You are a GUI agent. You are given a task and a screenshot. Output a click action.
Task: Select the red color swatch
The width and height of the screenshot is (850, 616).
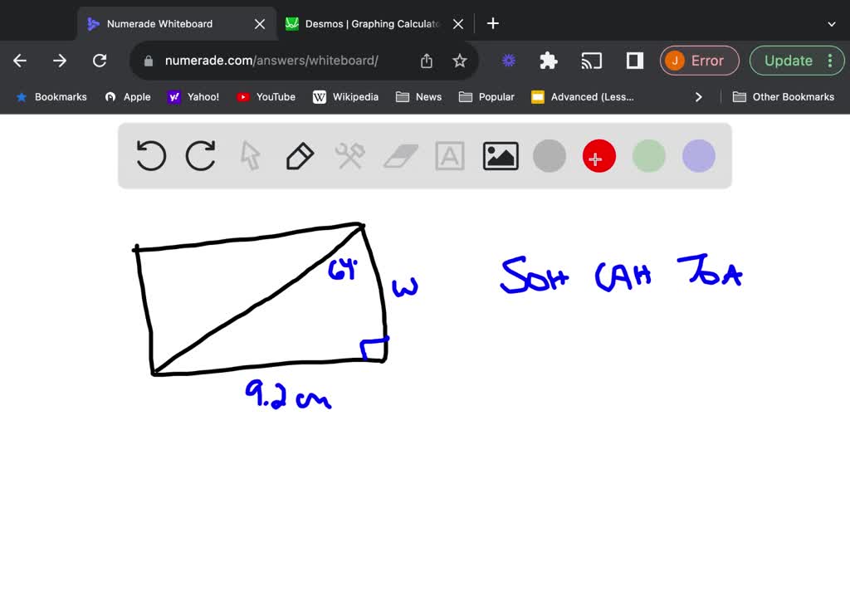pos(598,156)
